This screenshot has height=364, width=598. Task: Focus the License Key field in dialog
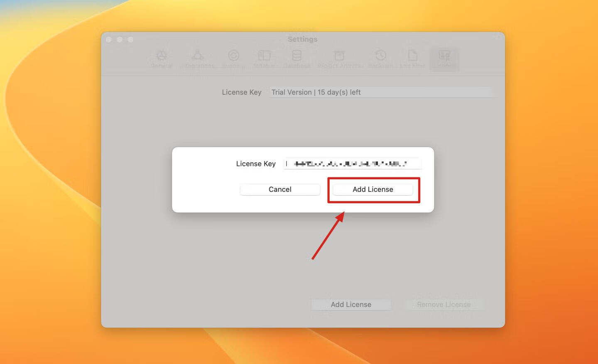(x=353, y=164)
